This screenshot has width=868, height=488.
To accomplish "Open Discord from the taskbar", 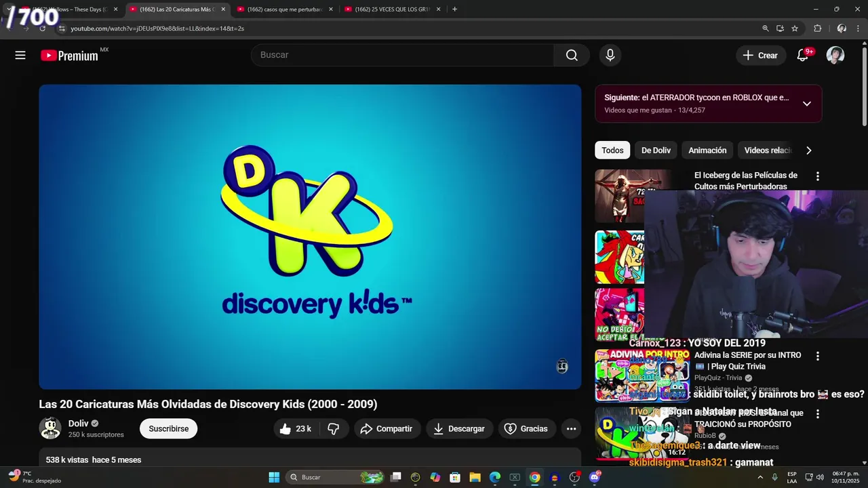I will (595, 477).
